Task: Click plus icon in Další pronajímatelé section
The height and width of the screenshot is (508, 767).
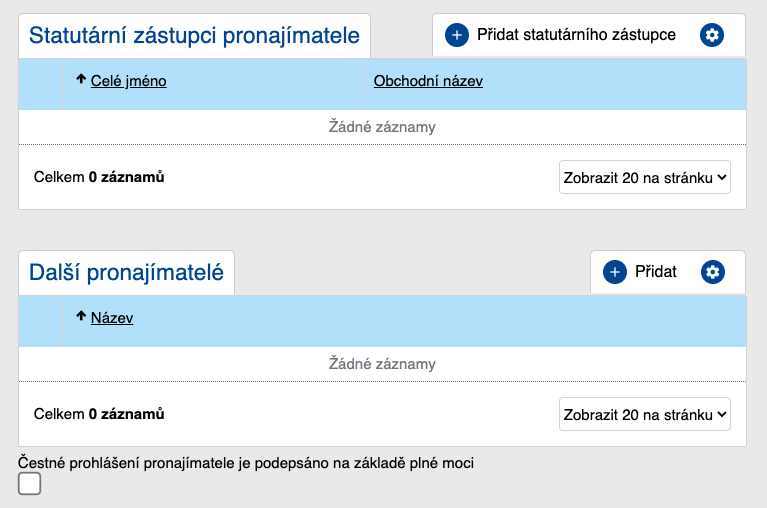Action: (x=615, y=272)
